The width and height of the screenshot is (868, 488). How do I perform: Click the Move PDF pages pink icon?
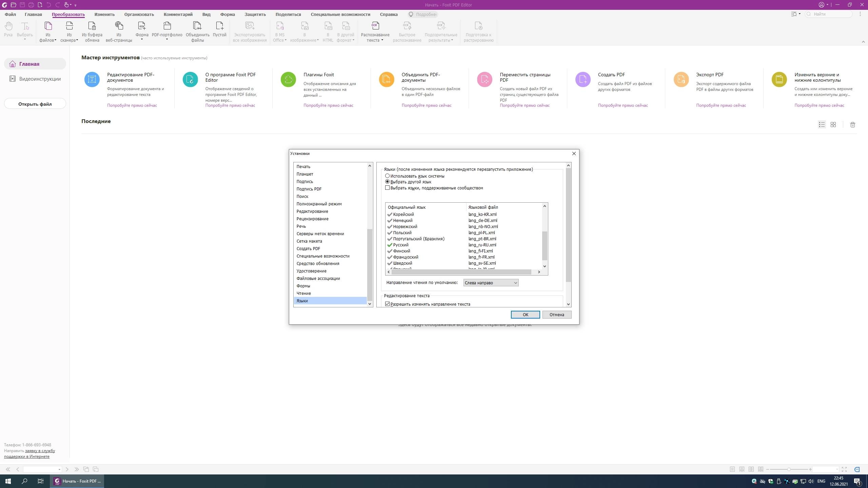click(485, 79)
